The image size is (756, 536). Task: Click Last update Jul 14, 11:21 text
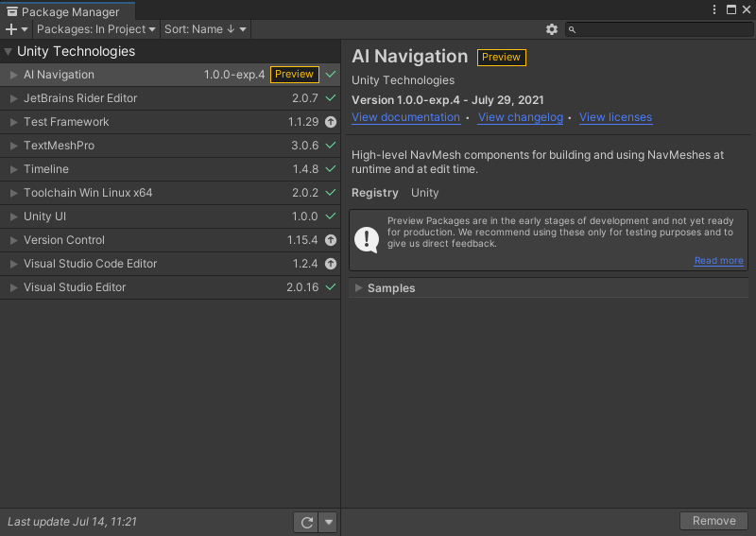pyautogui.click(x=73, y=522)
